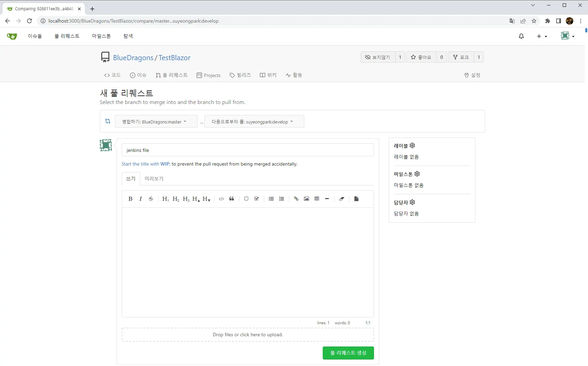
Task: Click the 보지않기 unwatch button
Action: point(378,57)
